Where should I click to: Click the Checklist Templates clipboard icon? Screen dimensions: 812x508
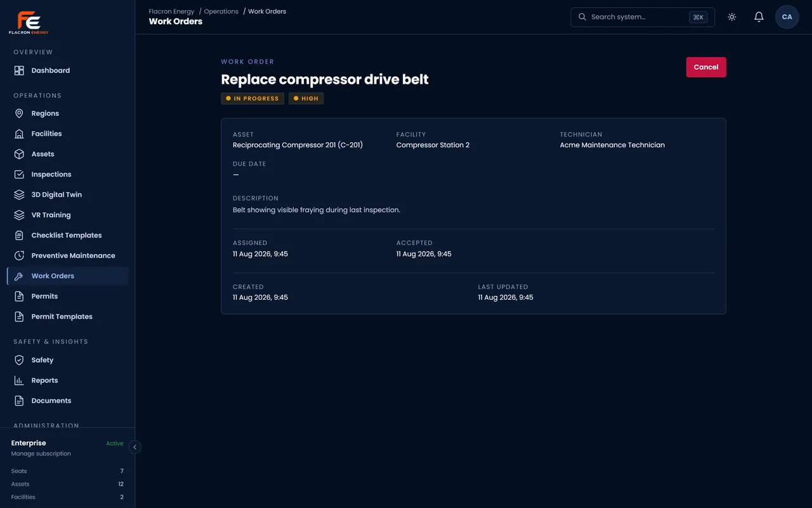19,236
